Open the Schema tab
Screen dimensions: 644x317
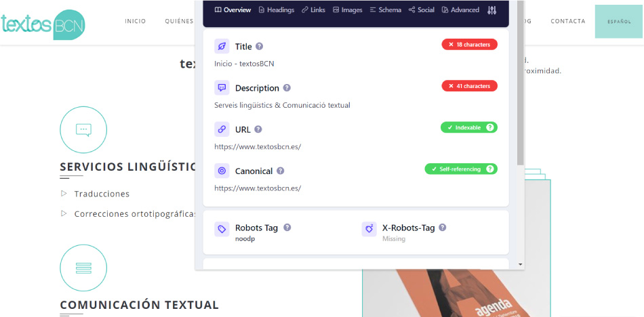[385, 10]
